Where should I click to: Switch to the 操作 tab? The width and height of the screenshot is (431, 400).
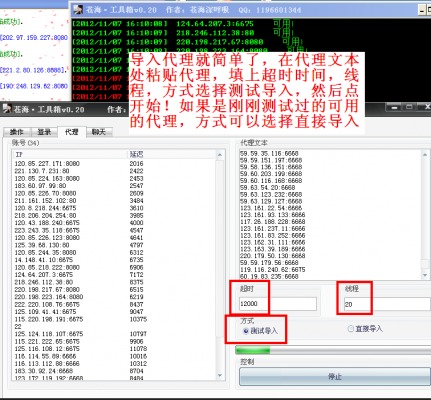[x=17, y=132]
